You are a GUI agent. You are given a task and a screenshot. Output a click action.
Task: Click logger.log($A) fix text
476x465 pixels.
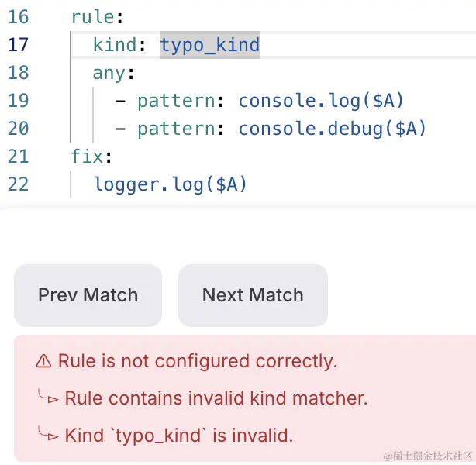(171, 184)
